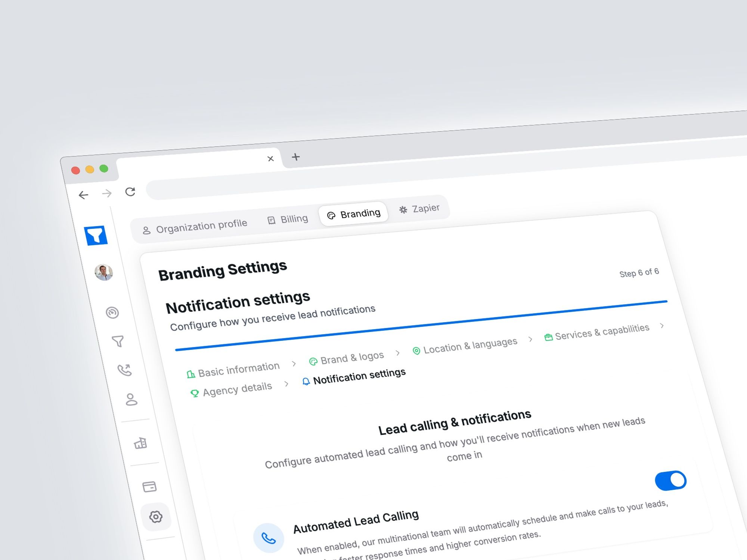Open the wallet card icon in sidebar
Viewport: 747px width, 560px height.
pyautogui.click(x=149, y=486)
